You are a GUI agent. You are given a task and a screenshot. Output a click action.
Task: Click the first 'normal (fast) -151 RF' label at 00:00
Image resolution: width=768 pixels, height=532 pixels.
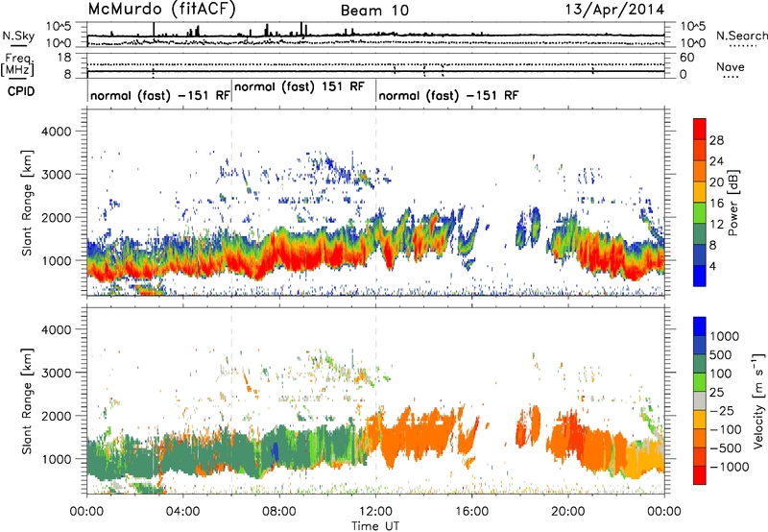click(x=160, y=95)
